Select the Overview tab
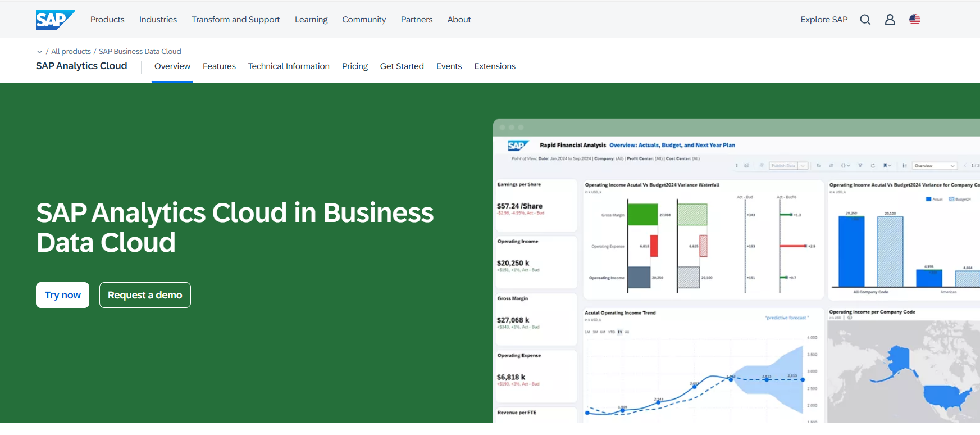This screenshot has height=435, width=980. click(x=172, y=66)
